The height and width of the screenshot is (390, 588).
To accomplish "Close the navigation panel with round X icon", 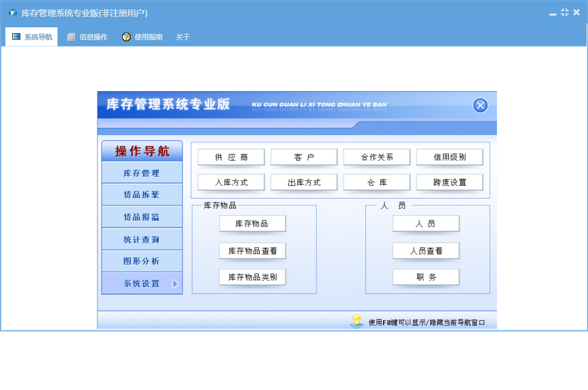I will pyautogui.click(x=480, y=106).
